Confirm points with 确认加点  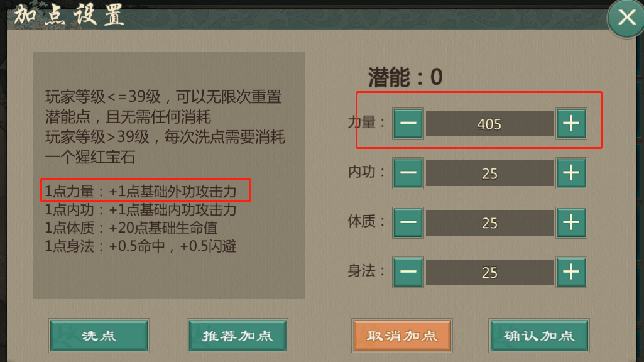(x=539, y=336)
